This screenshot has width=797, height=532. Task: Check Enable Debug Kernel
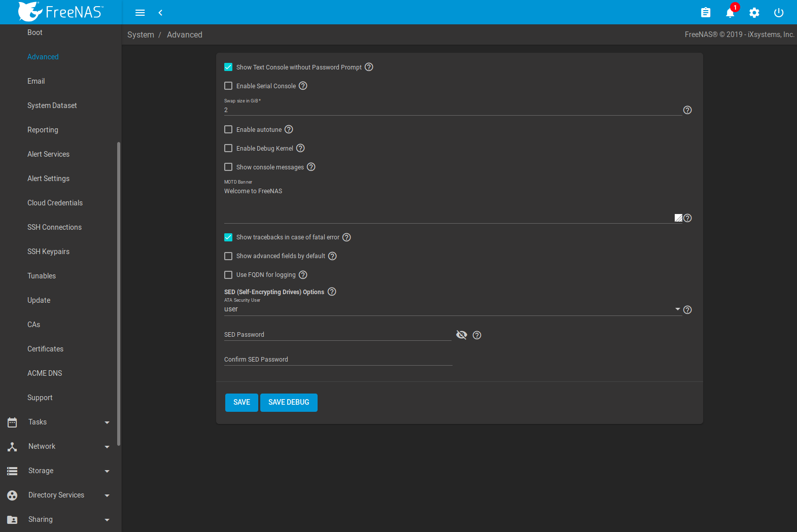(228, 148)
